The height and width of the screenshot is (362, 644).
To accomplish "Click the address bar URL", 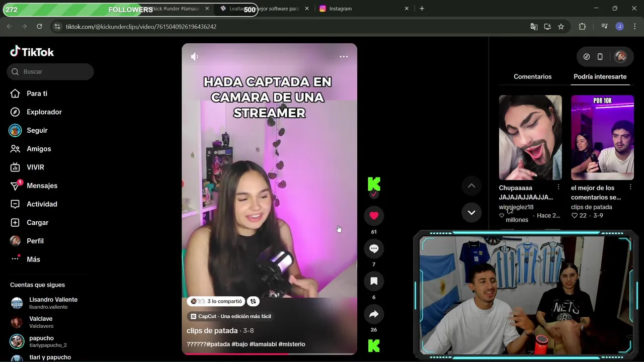I will pos(141,27).
